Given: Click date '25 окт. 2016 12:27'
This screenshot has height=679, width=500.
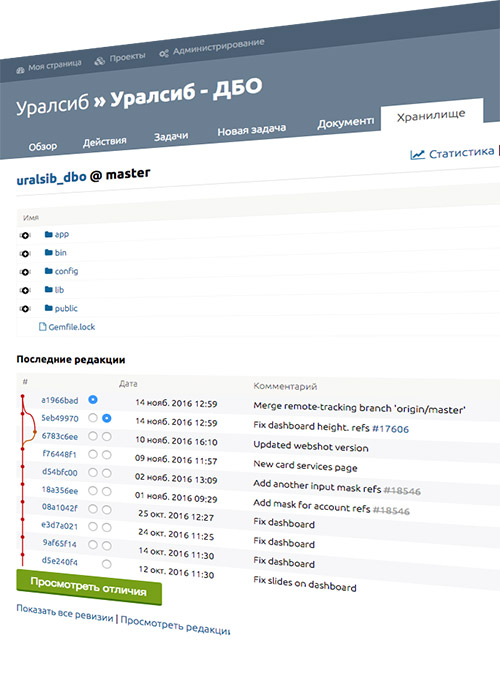Looking at the screenshot, I should [176, 515].
